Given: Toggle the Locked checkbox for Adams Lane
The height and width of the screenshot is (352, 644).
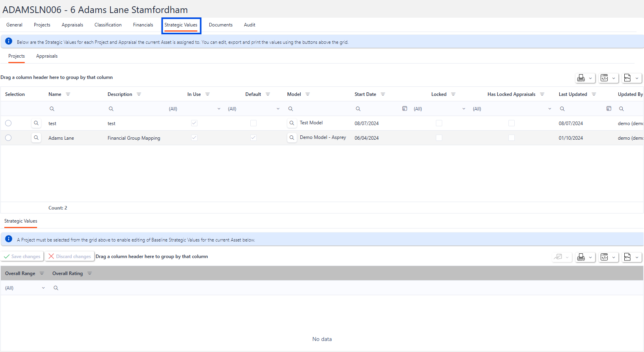Looking at the screenshot, I should (x=439, y=138).
